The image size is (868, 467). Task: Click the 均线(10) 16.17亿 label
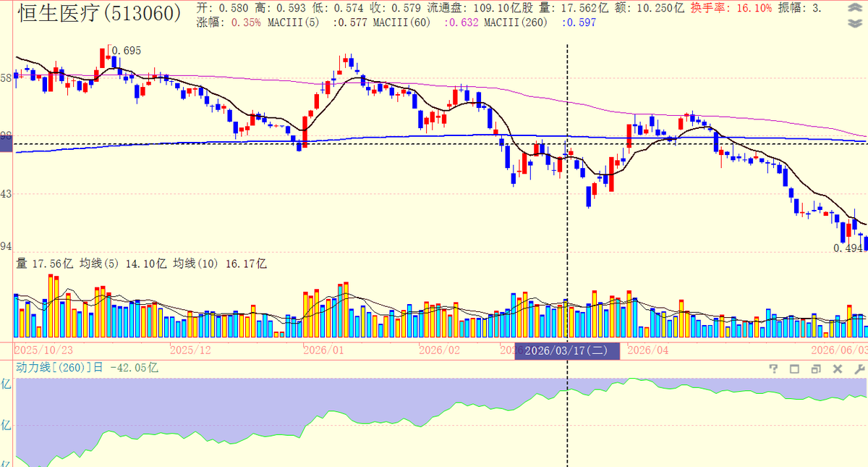click(220, 264)
